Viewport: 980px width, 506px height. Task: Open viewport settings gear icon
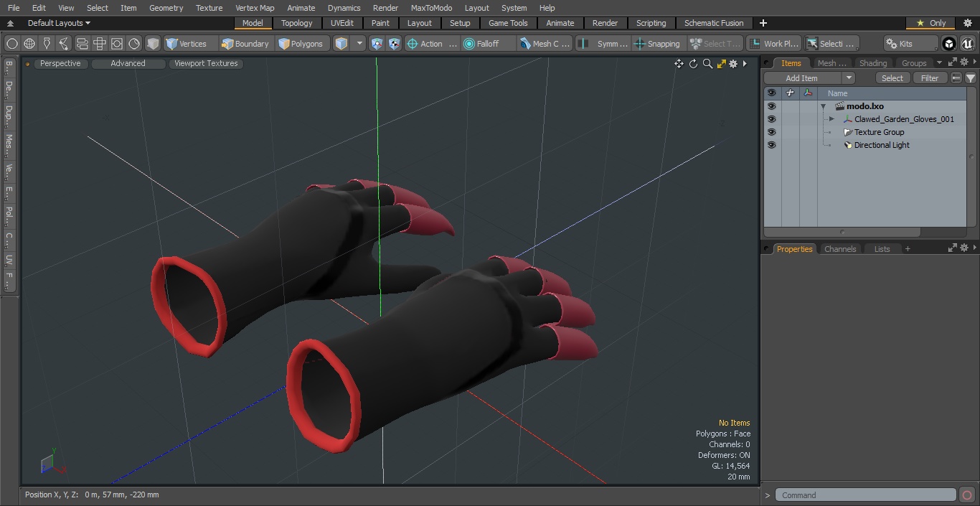pos(733,64)
